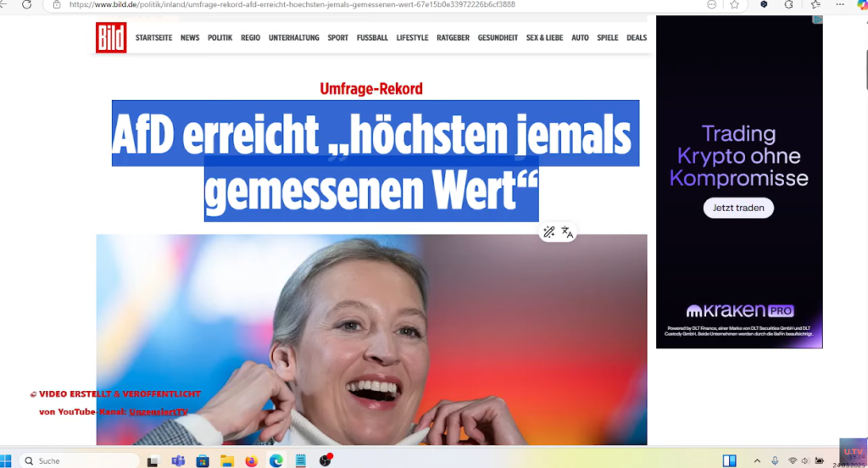Click the microphone tray icon
The height and width of the screenshot is (468, 868).
pos(775,461)
